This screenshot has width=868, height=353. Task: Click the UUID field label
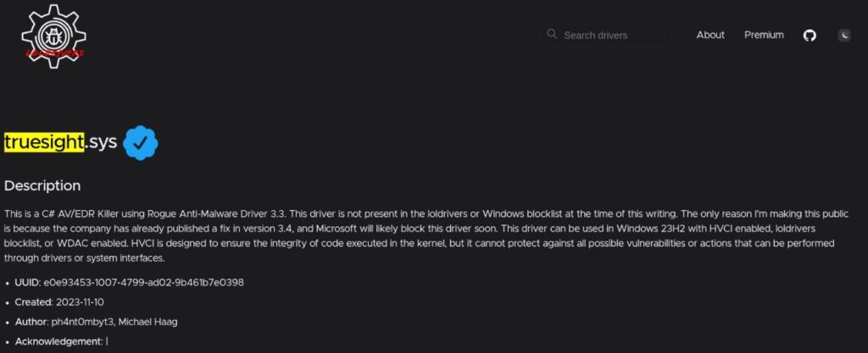pyautogui.click(x=27, y=282)
